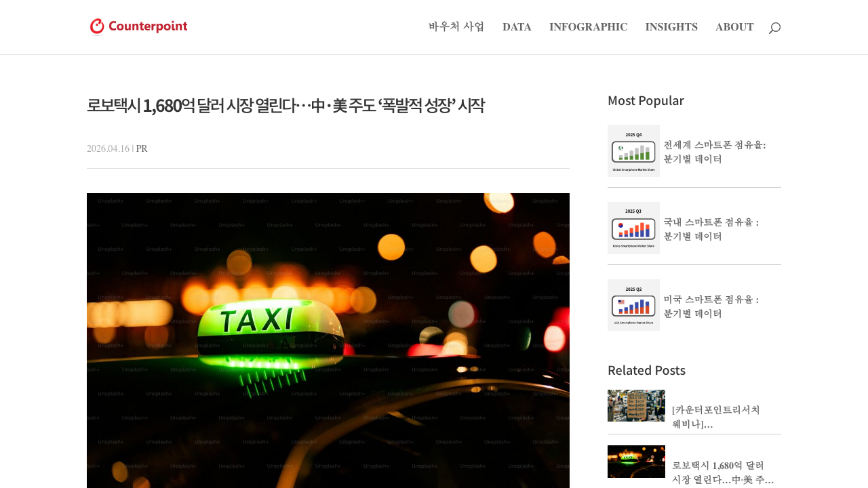Open the 바우처 사업 menu

pos(456,27)
